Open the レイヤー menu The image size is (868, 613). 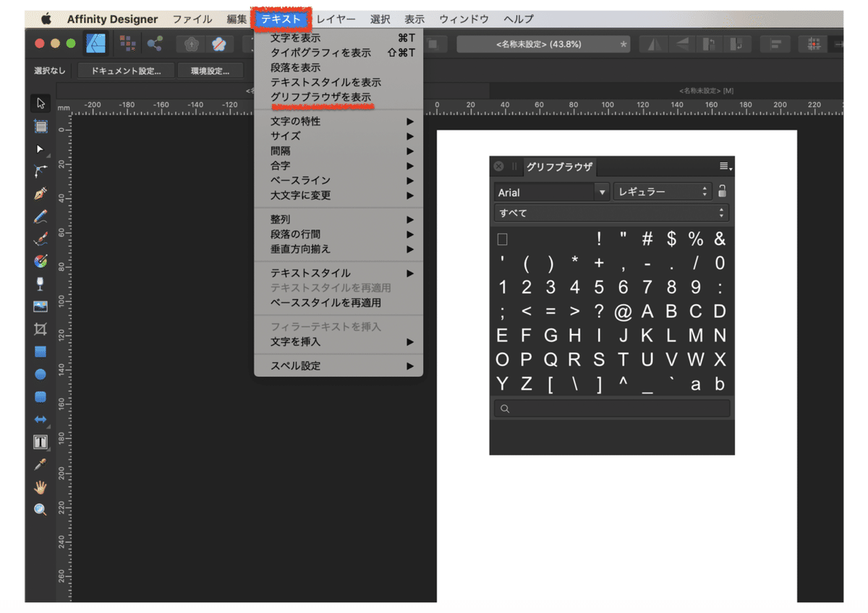pyautogui.click(x=336, y=19)
